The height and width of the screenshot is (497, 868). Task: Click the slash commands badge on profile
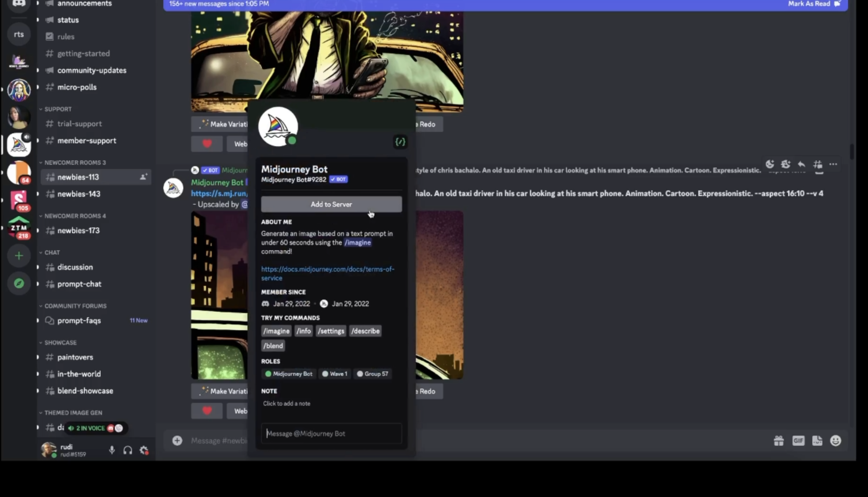pyautogui.click(x=400, y=142)
